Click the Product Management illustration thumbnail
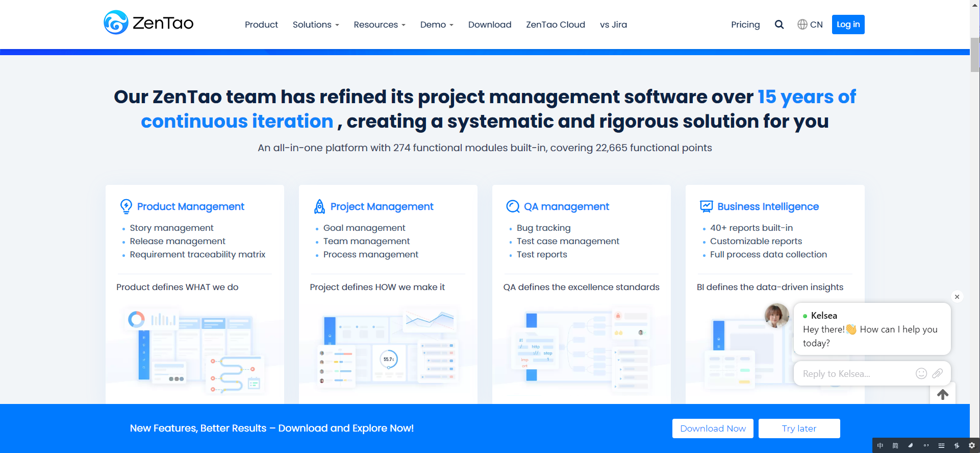This screenshot has height=453, width=980. click(x=194, y=351)
